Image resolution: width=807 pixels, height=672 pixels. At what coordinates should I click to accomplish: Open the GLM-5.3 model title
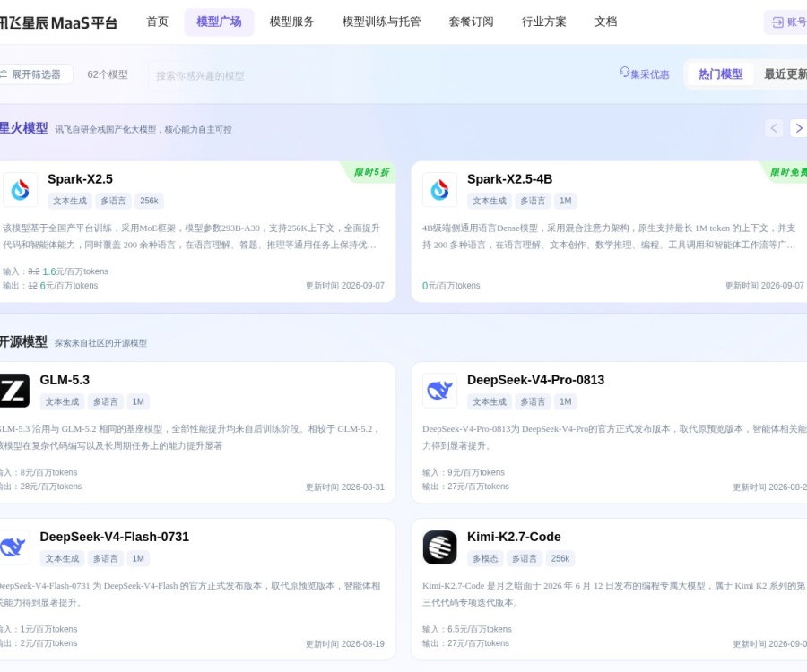(x=65, y=380)
